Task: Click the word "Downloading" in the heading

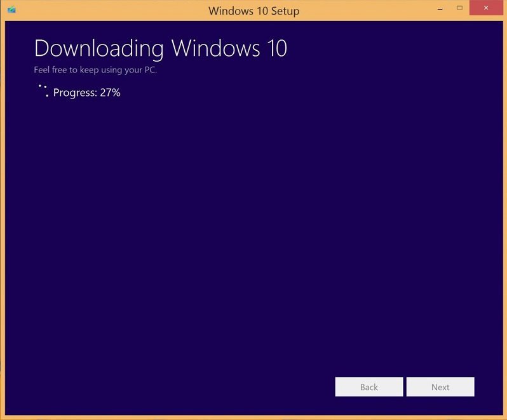Action: (99, 48)
